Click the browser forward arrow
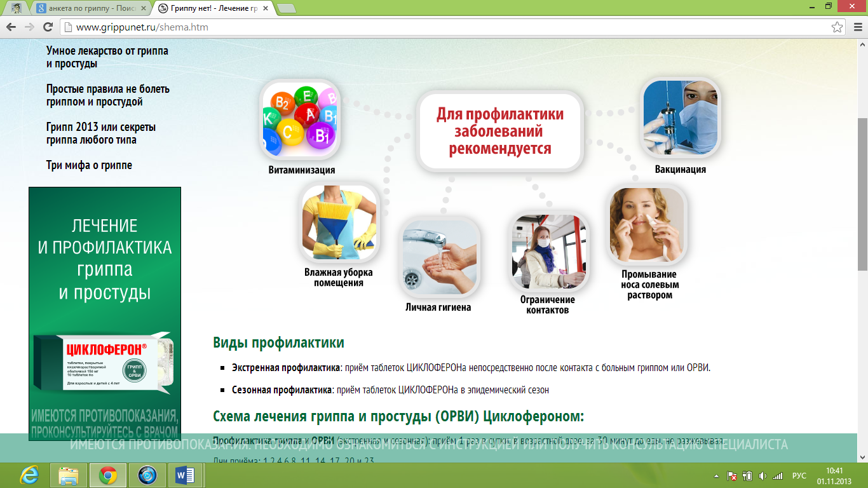This screenshot has width=868, height=488. tap(29, 27)
